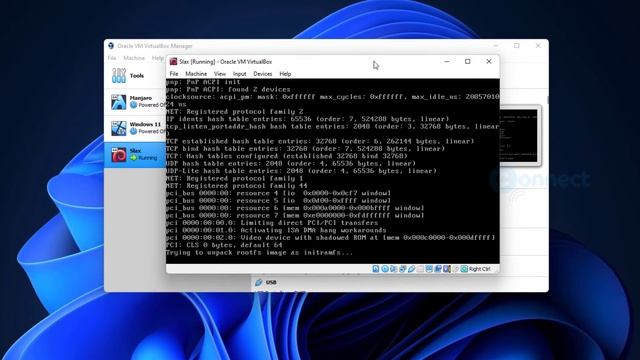The width and height of the screenshot is (640, 360).
Task: Click the Slax VM icon in manager list
Action: (119, 155)
